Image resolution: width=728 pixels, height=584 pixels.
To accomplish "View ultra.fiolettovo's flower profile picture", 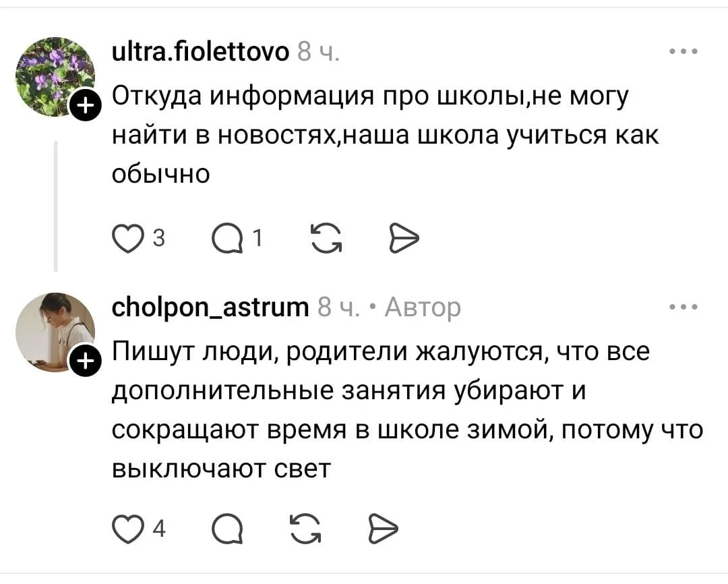I will click(x=54, y=76).
